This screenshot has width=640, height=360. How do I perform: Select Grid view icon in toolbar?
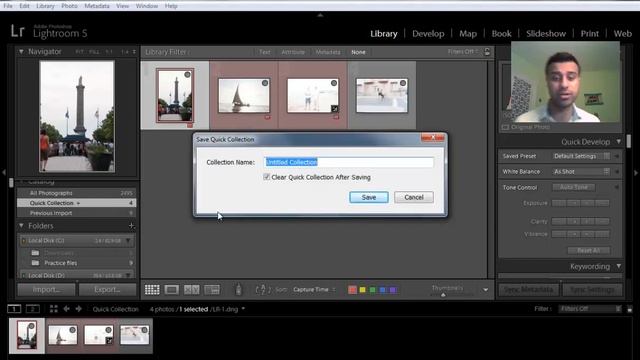pyautogui.click(x=152, y=290)
